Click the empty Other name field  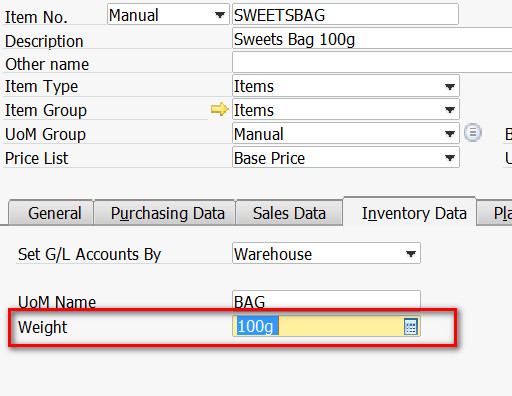tap(372, 62)
